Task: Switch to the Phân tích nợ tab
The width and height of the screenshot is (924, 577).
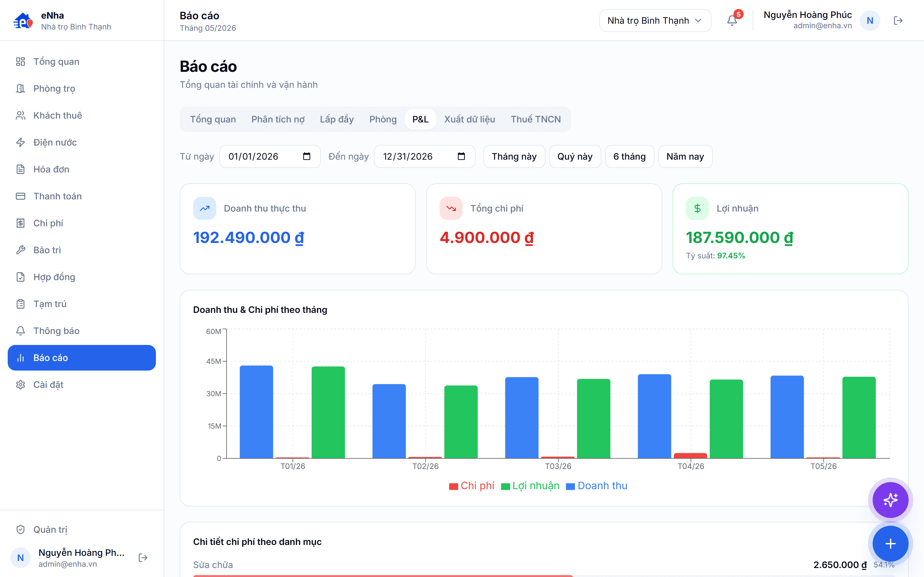Action: (278, 119)
